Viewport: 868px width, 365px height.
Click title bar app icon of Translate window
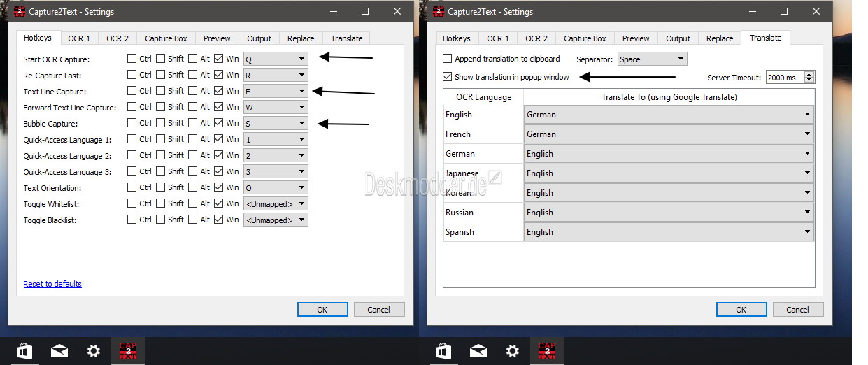click(439, 11)
